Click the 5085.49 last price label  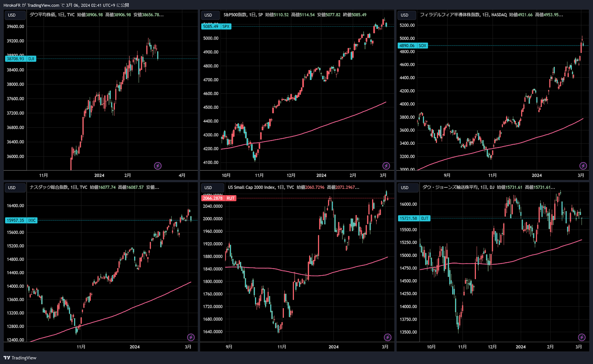point(211,27)
